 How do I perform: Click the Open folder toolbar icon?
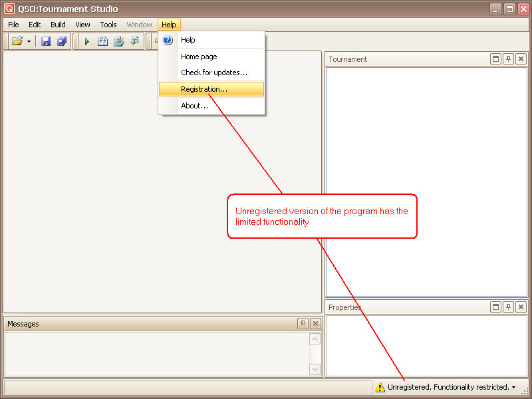(x=17, y=41)
